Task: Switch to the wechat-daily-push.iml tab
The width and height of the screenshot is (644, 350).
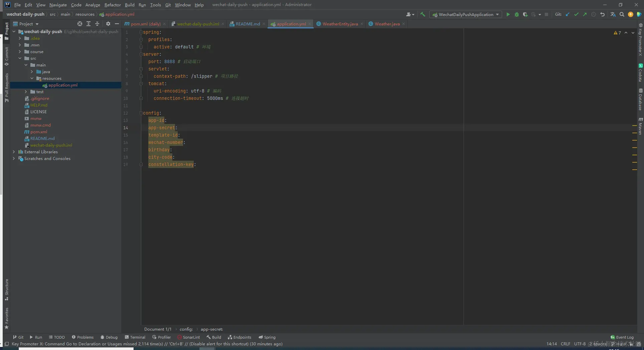Action: pos(198,24)
